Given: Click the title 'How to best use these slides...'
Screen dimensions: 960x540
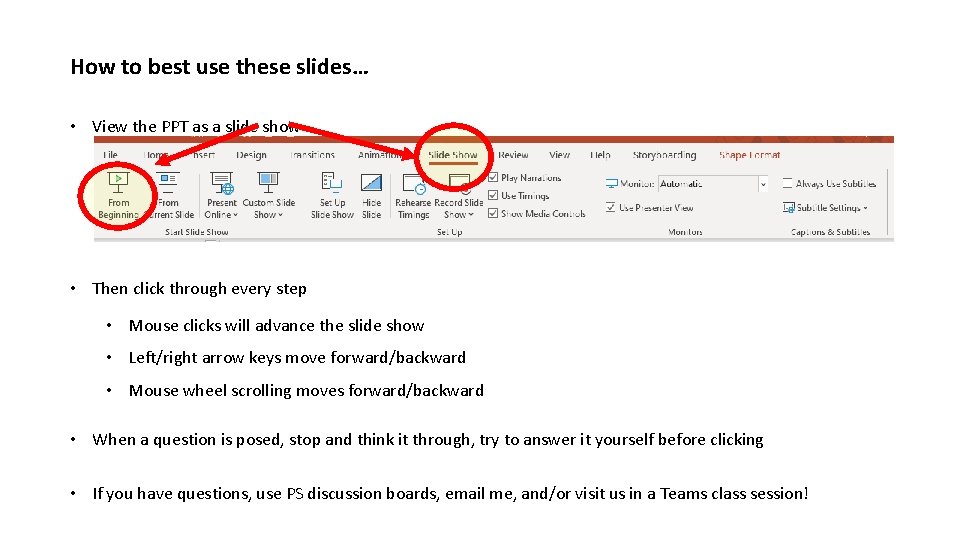Looking at the screenshot, I should tap(219, 66).
